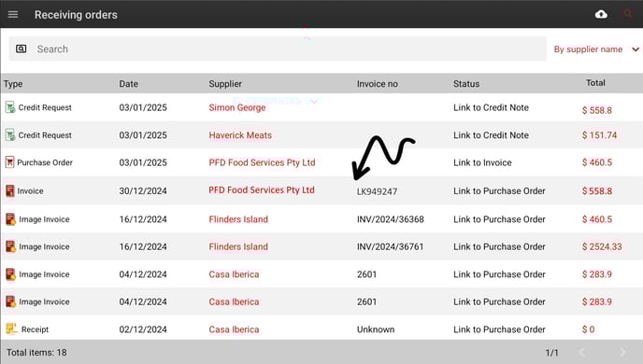Image resolution: width=643 pixels, height=364 pixels.
Task: Click date 16/12/2024 in INV/2024/36761 row
Action: (x=143, y=246)
